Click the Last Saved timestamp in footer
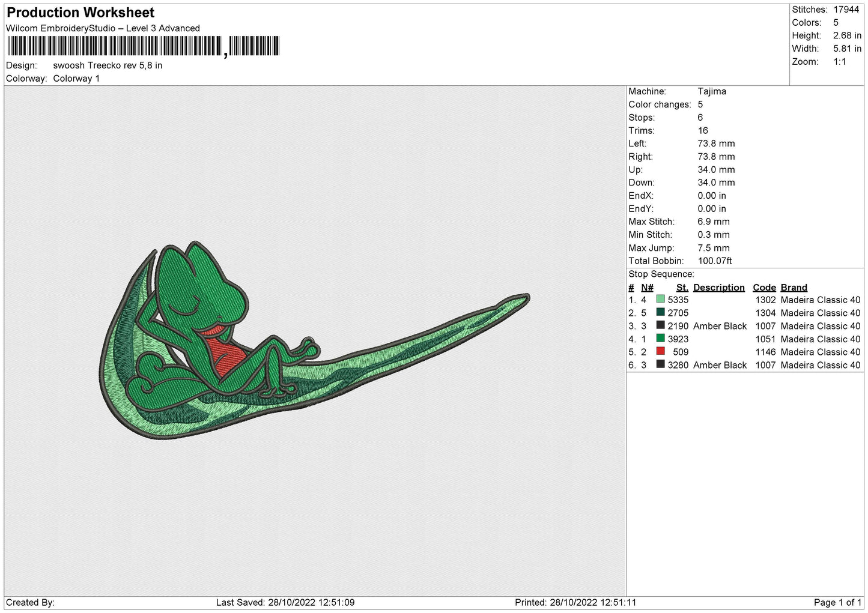This screenshot has width=868, height=613. [x=285, y=602]
